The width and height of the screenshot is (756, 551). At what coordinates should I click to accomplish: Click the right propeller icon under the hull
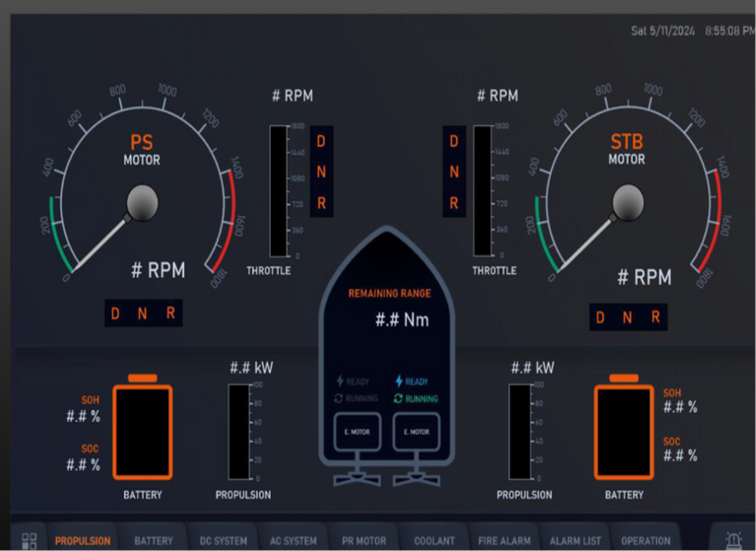click(x=417, y=478)
